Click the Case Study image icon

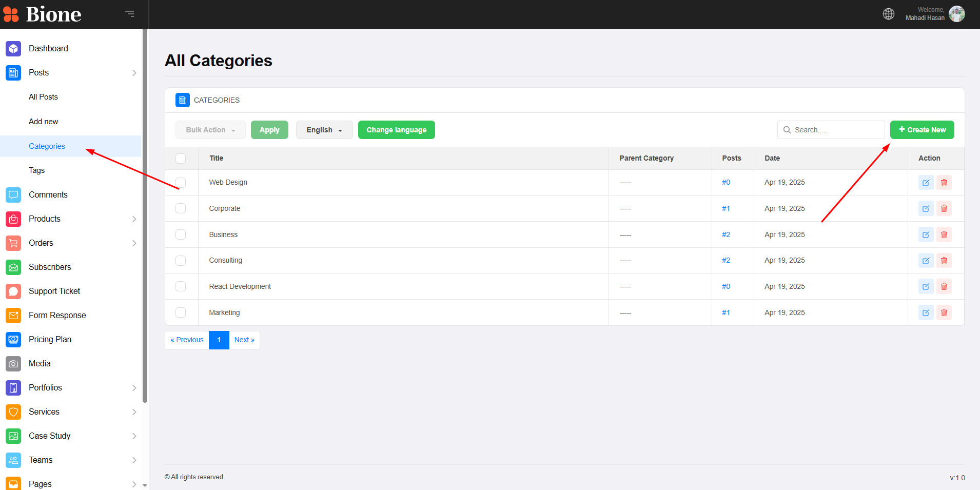coord(13,436)
